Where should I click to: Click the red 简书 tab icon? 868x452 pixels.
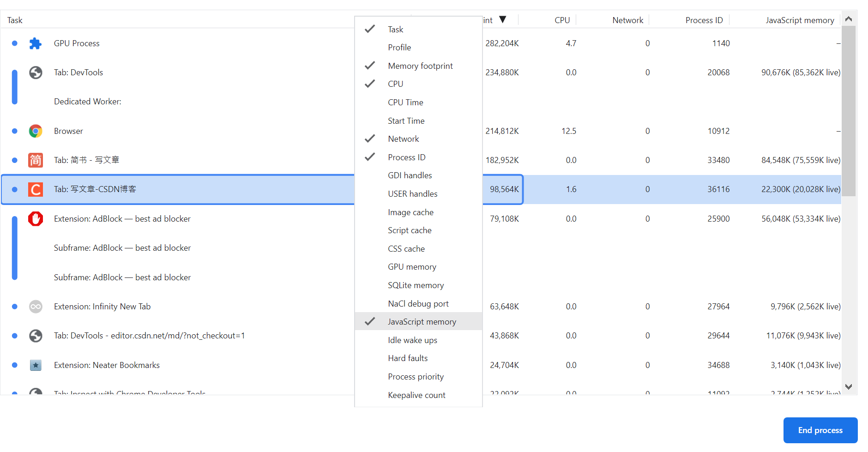(x=36, y=160)
